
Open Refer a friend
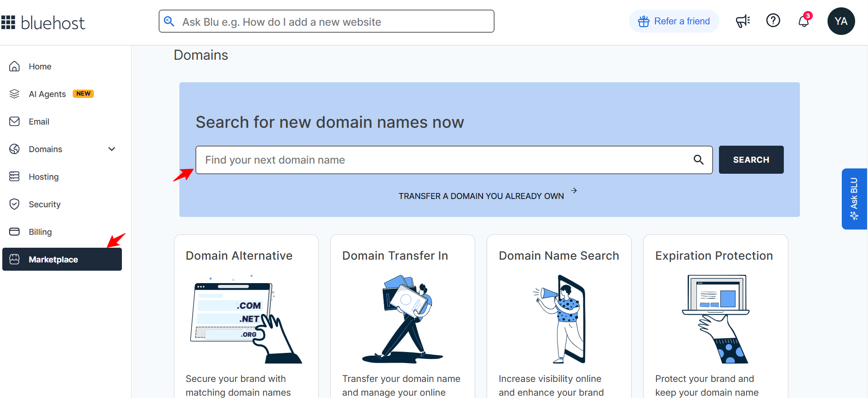click(674, 21)
